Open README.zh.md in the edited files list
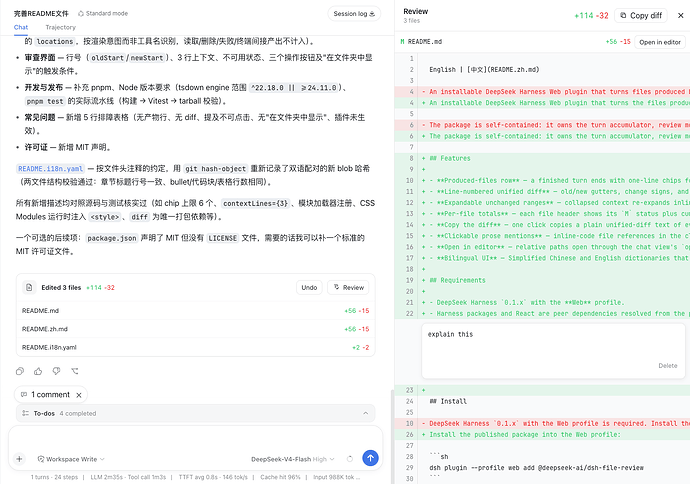Screen dimensions: 690x484 click(x=195, y=329)
